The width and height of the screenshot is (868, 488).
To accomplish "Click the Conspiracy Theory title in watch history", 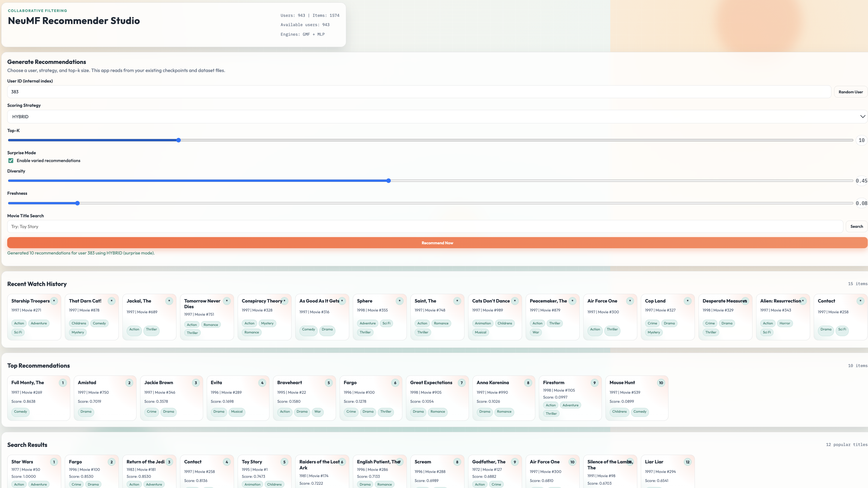I will [x=262, y=301].
